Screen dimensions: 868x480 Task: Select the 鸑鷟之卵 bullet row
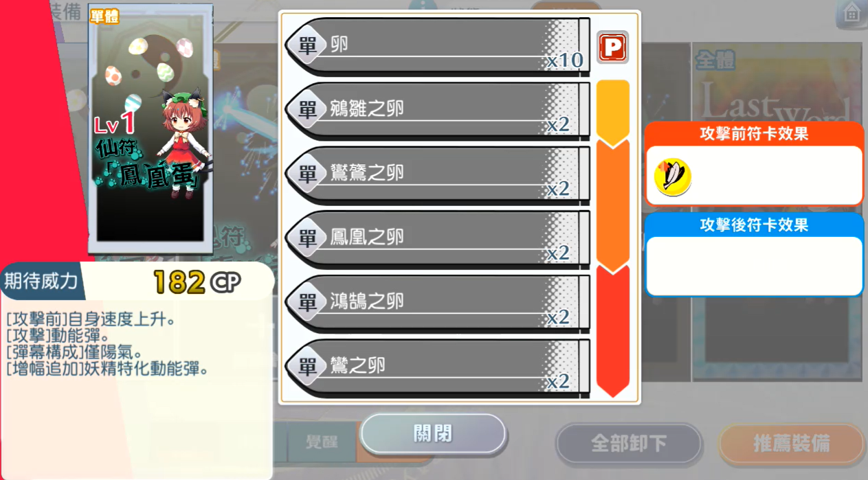438,174
